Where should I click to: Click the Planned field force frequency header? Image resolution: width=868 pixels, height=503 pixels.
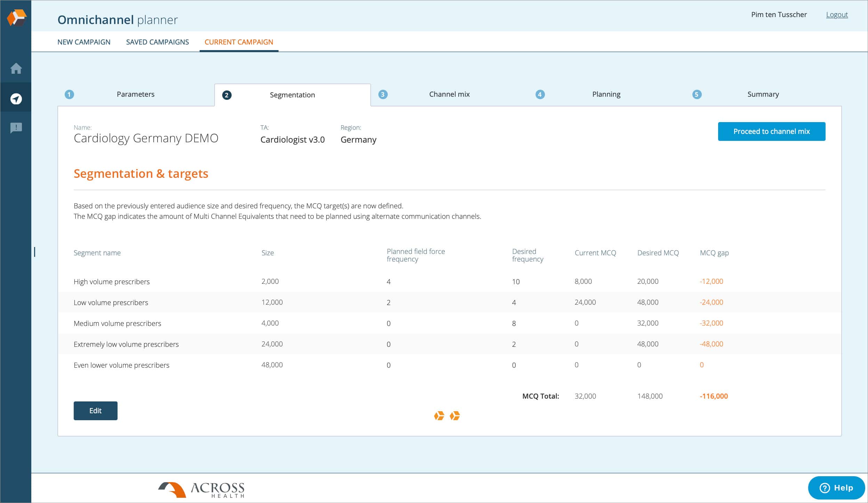pos(416,255)
